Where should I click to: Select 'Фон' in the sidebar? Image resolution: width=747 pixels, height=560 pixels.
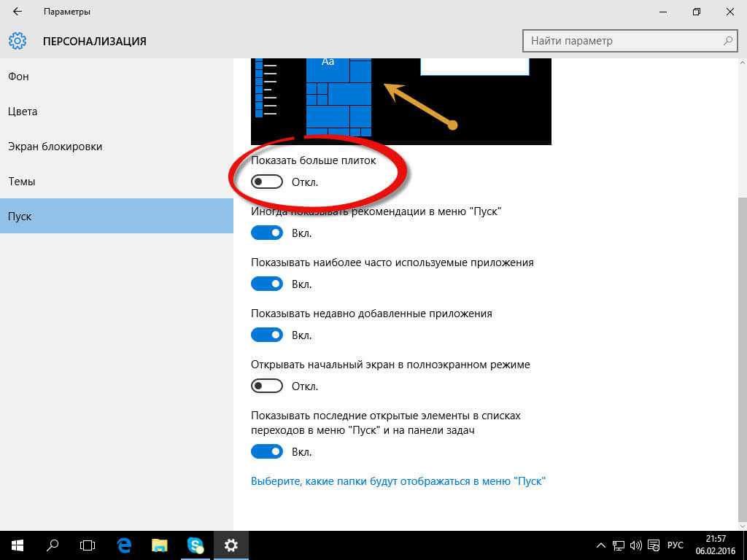tap(19, 77)
